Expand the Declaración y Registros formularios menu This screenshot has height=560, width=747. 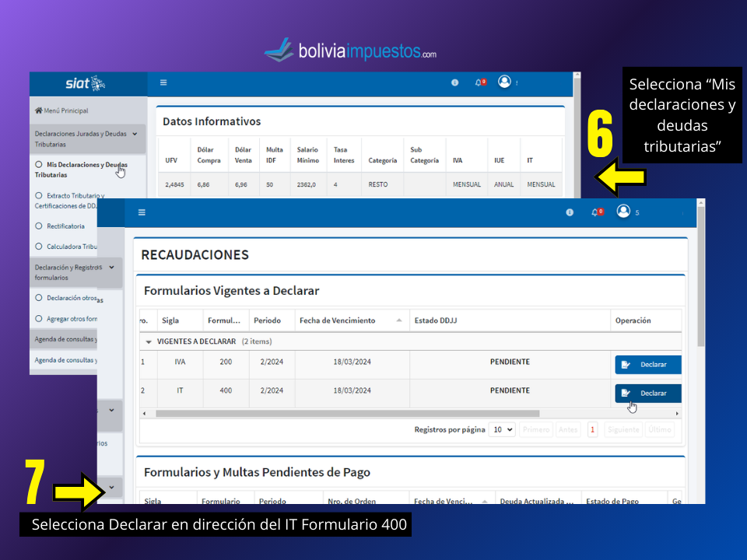tap(112, 267)
